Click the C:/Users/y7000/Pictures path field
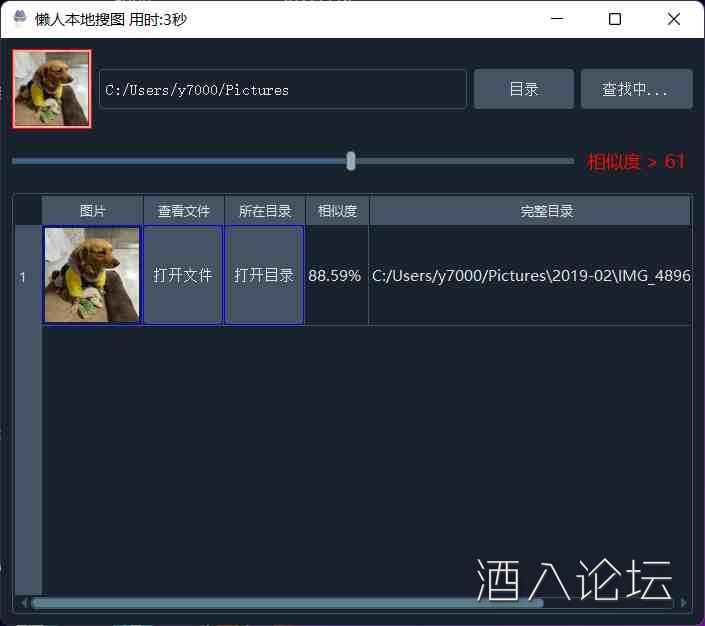The width and height of the screenshot is (705, 626). (x=283, y=89)
